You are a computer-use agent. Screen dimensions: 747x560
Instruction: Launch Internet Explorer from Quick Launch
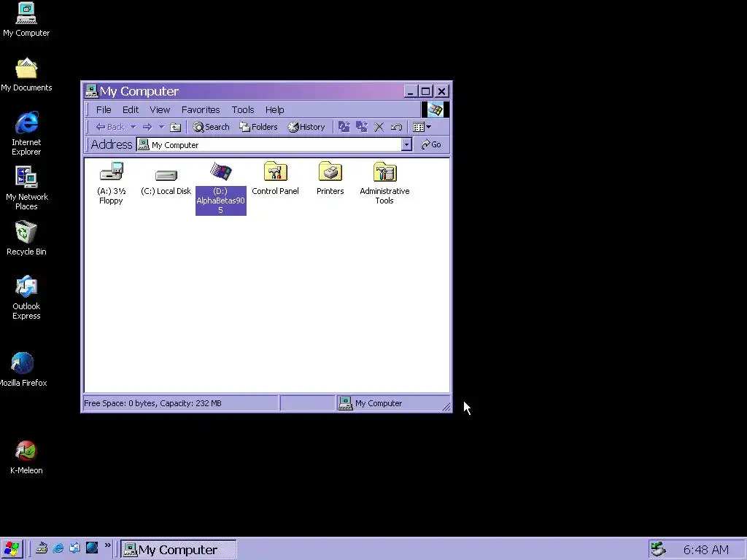(x=58, y=548)
